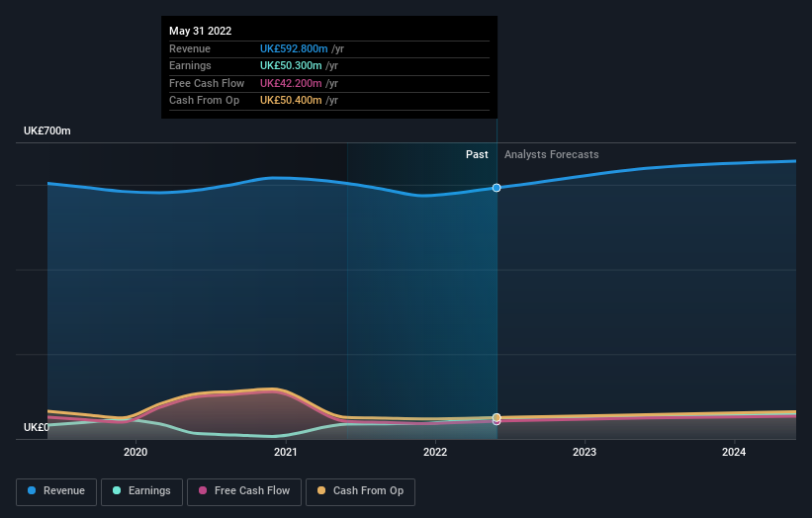Select the 2020 x-axis label
The width and height of the screenshot is (812, 518).
135,452
